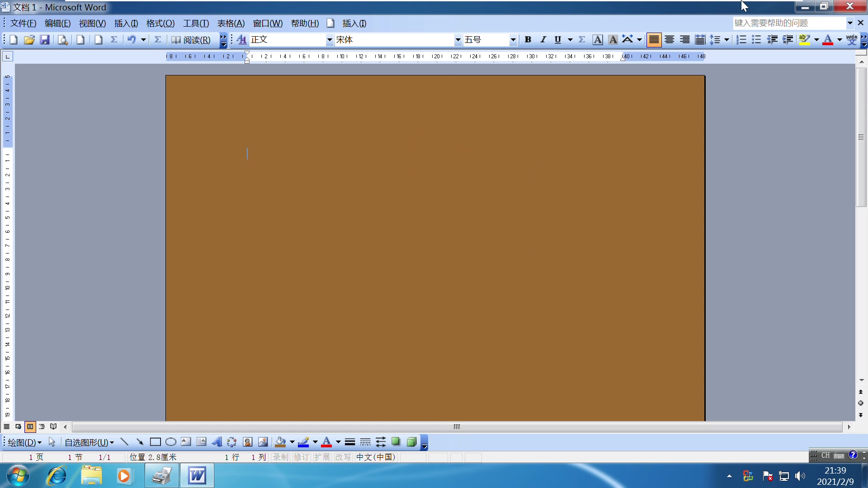Viewport: 868px width, 488px height.
Task: Select the Oval shape tool
Action: [170, 442]
